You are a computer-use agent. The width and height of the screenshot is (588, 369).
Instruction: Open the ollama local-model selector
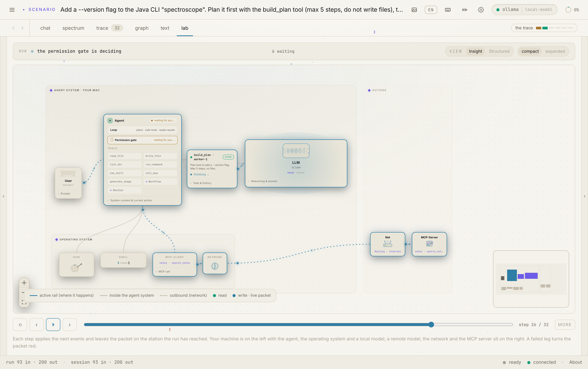click(x=524, y=10)
